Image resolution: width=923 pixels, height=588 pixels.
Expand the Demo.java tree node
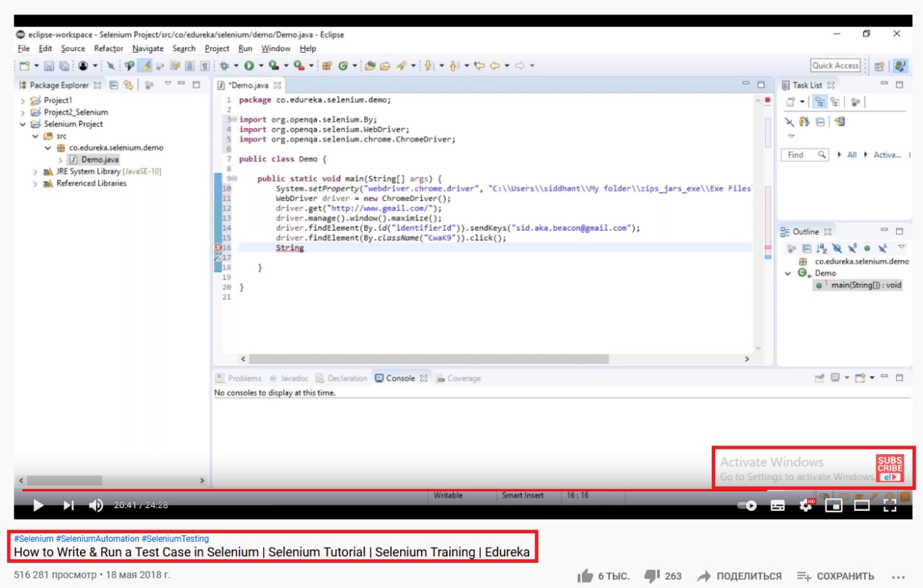(x=60, y=159)
